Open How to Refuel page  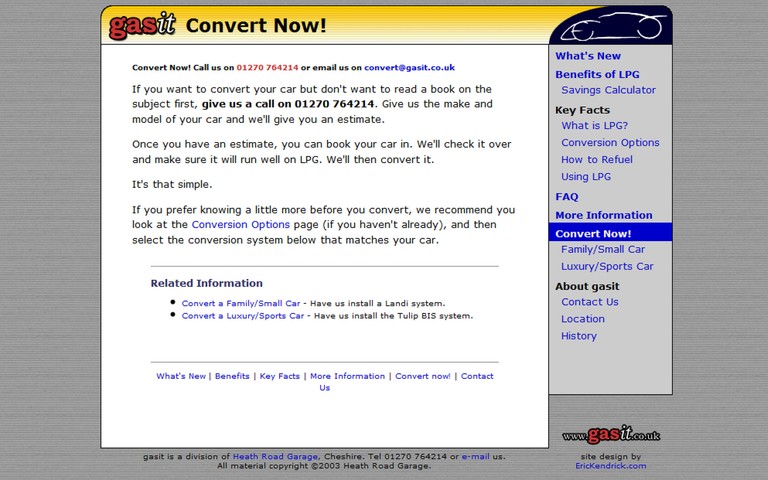[x=597, y=160]
